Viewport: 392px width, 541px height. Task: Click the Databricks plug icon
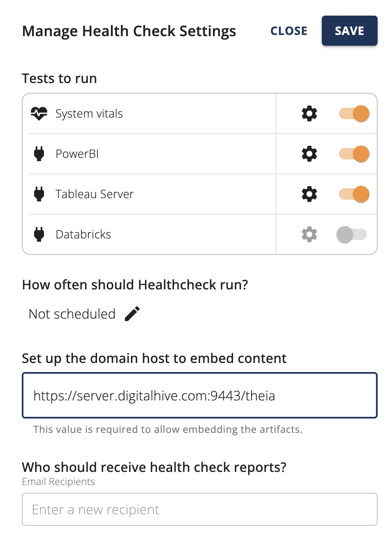point(39,234)
